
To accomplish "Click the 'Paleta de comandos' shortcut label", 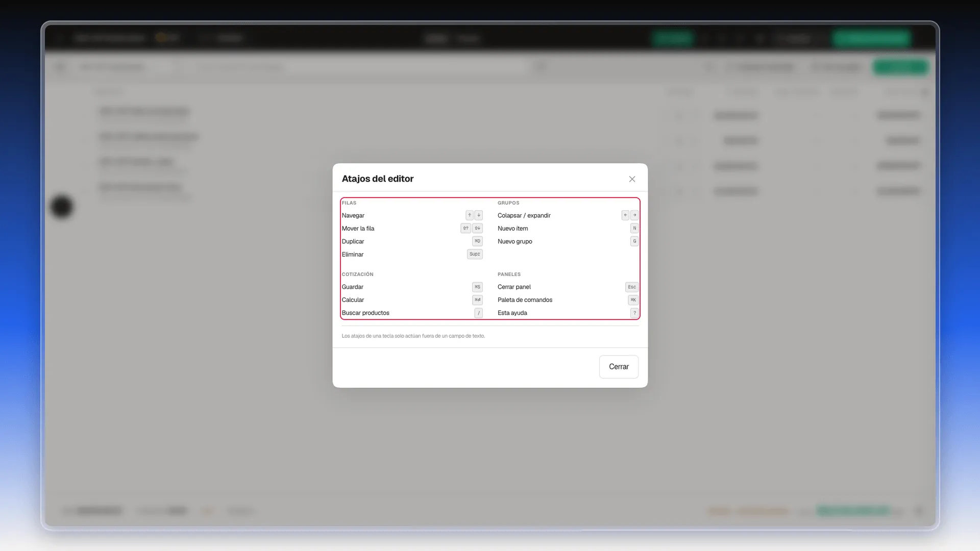I will point(525,300).
